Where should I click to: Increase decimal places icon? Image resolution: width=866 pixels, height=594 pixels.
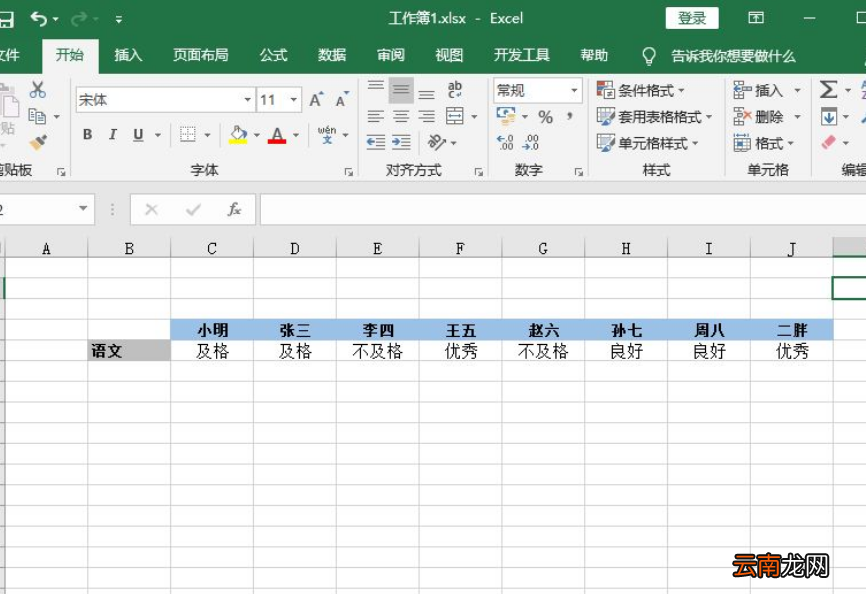click(505, 142)
